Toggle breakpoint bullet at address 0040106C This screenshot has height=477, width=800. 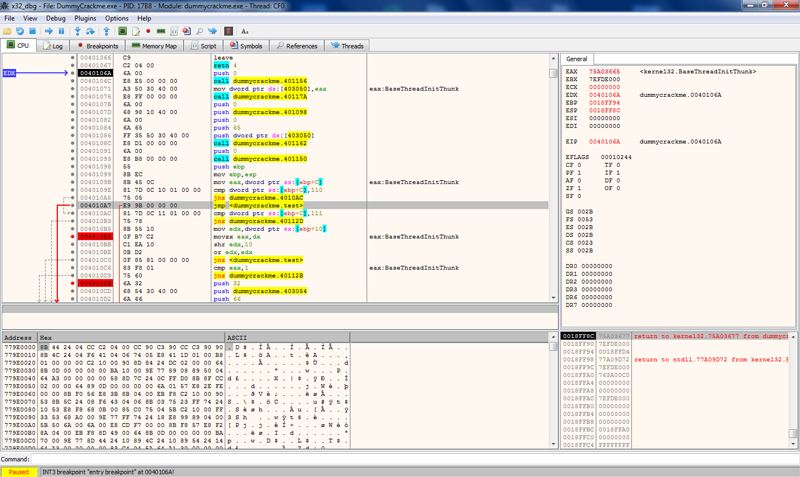tap(72, 81)
